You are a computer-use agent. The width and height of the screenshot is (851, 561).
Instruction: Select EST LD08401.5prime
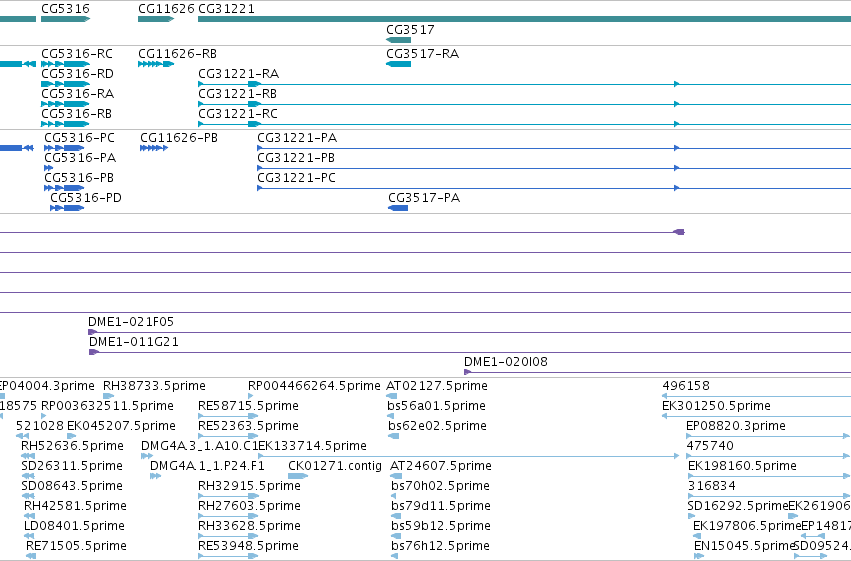pos(74,526)
